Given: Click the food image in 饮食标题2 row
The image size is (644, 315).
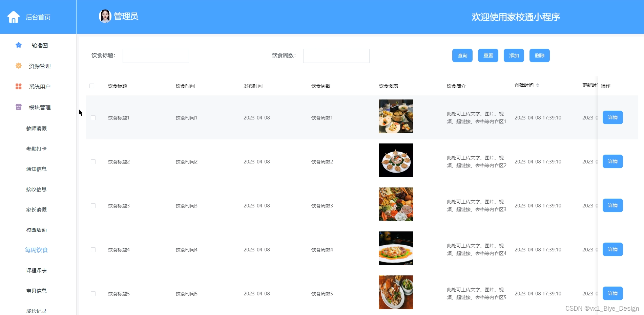Looking at the screenshot, I should (x=396, y=160).
